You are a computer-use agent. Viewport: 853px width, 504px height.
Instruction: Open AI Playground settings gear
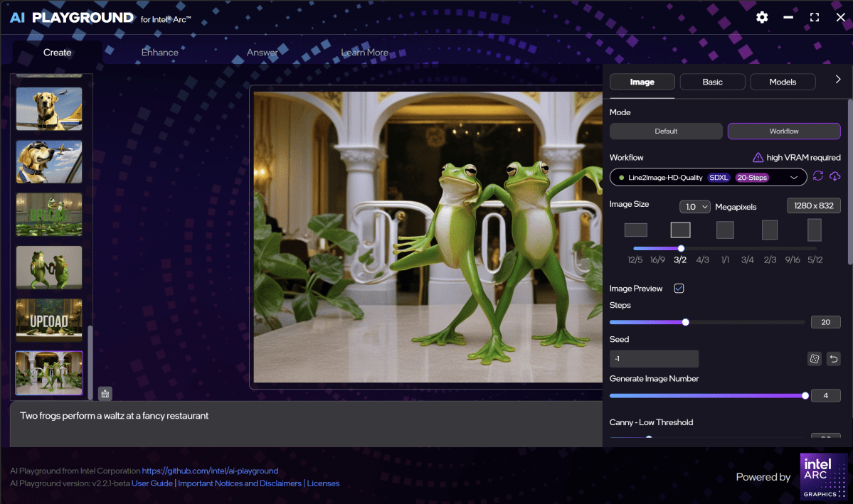761,17
